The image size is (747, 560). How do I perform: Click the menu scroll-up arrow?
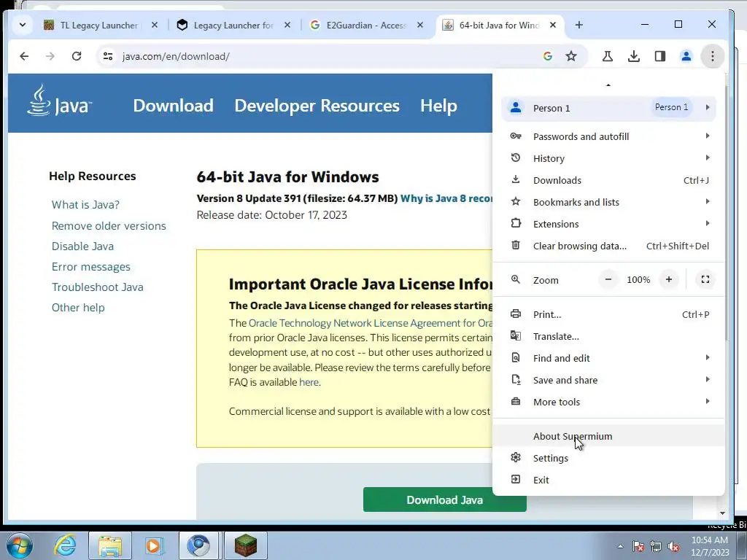pyautogui.click(x=608, y=85)
